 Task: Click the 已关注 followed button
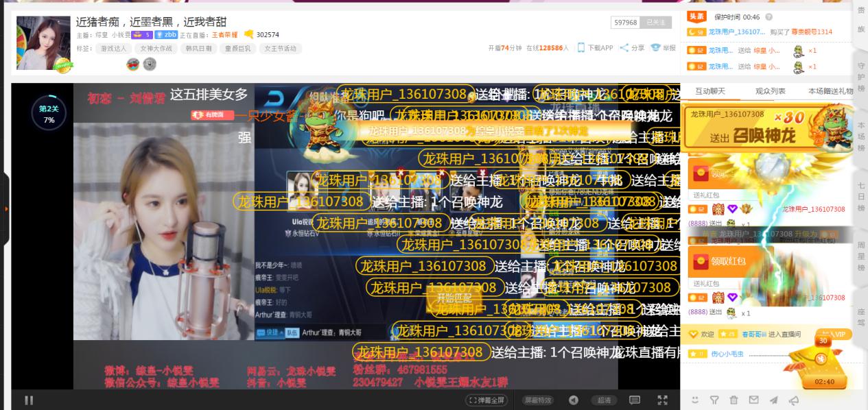[x=656, y=23]
